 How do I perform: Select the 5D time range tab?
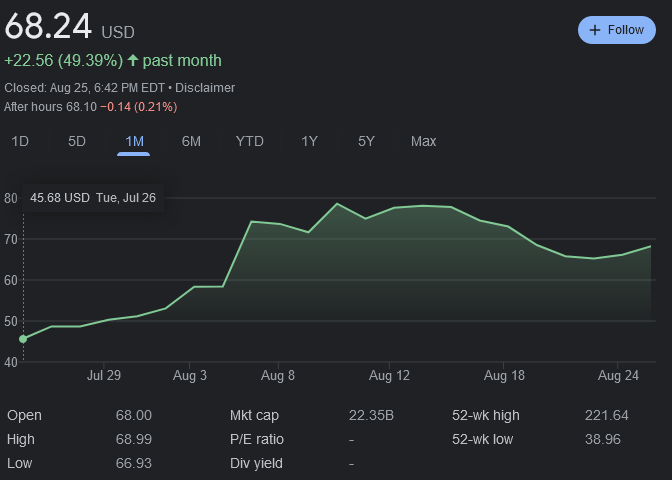pyautogui.click(x=77, y=141)
